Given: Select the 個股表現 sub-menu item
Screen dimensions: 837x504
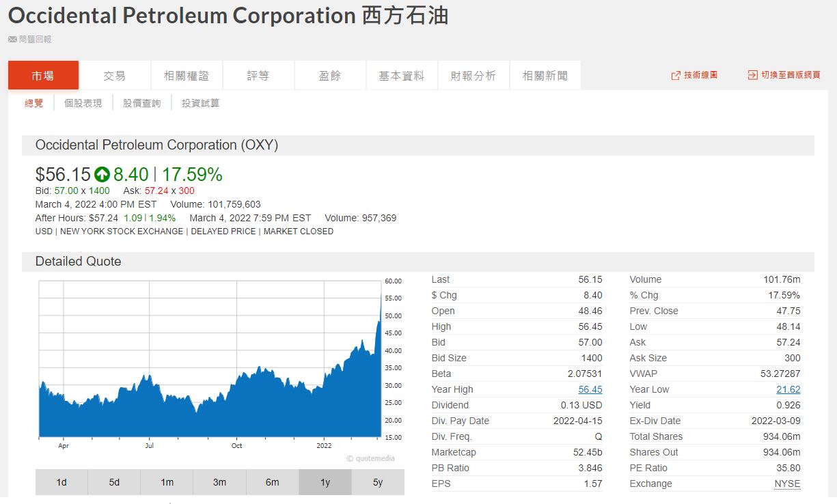Looking at the screenshot, I should 83,103.
